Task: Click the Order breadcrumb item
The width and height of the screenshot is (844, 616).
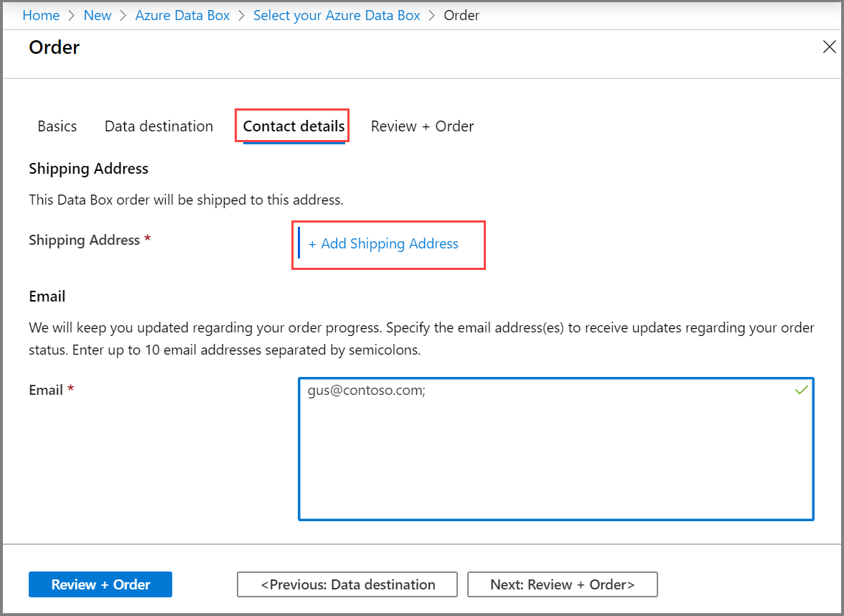Action: pos(461,15)
